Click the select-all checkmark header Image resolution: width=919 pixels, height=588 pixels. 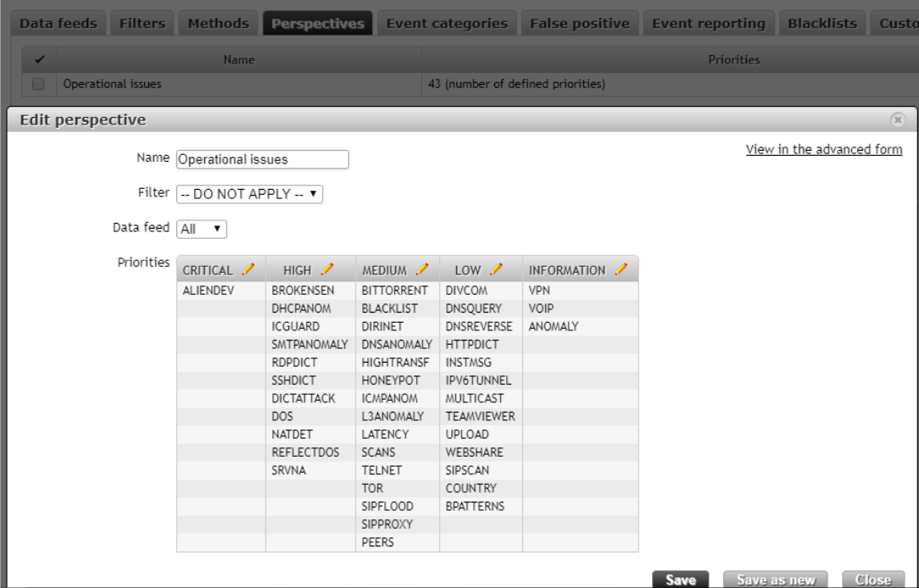coord(37,60)
